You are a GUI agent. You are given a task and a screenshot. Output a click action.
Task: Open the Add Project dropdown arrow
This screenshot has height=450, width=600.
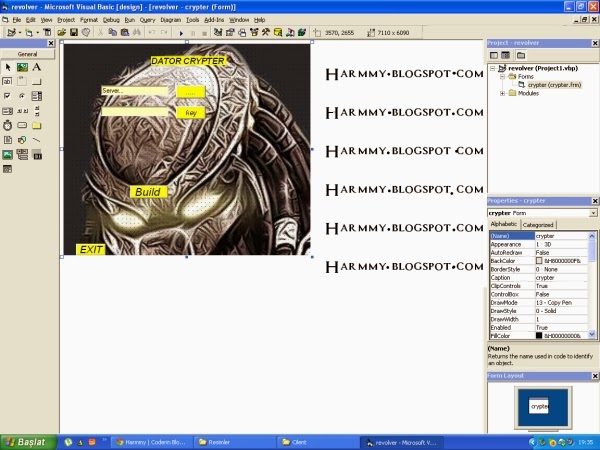click(x=20, y=33)
